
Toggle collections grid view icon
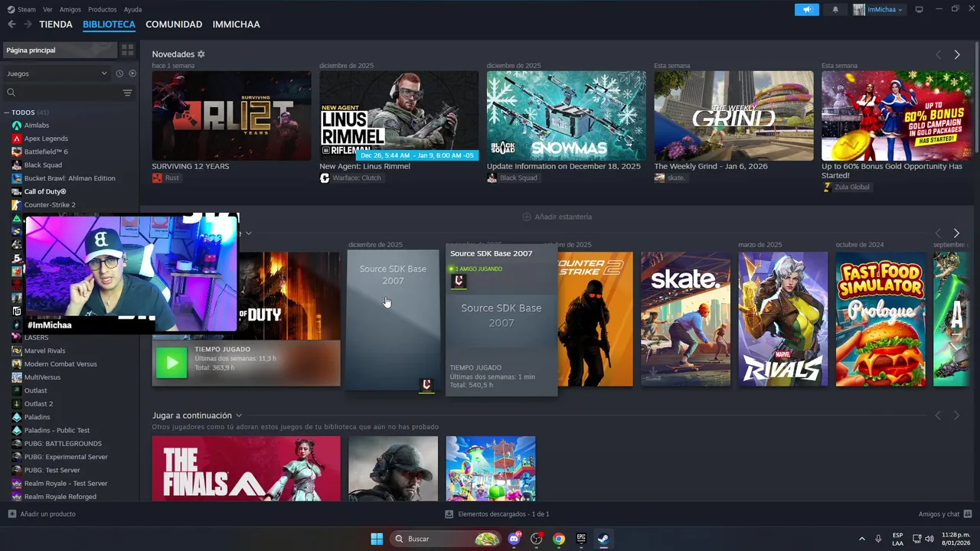point(128,50)
